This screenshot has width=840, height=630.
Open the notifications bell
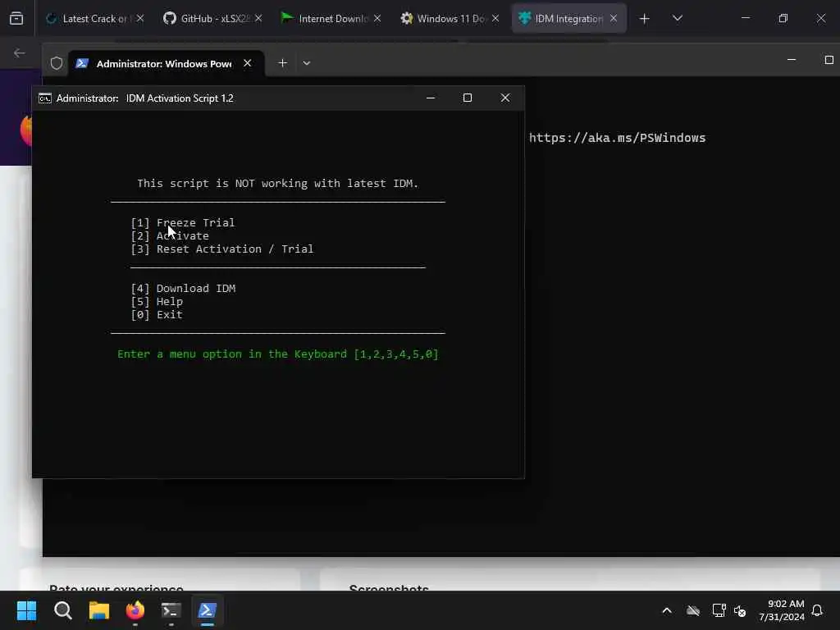click(817, 610)
